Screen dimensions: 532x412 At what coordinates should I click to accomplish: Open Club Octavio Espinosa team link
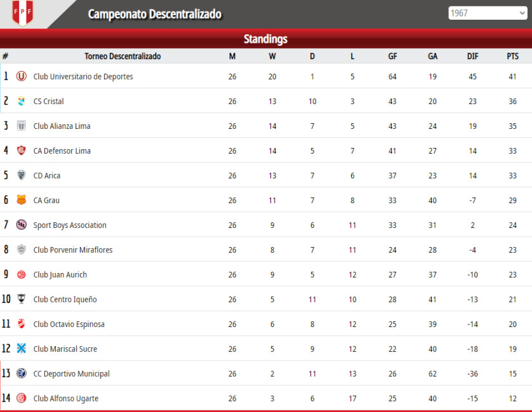pyautogui.click(x=69, y=324)
